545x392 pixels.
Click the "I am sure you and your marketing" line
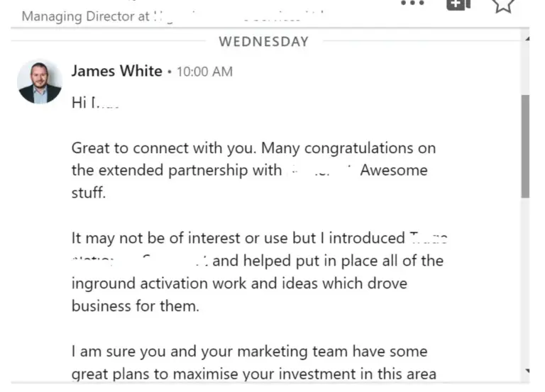click(249, 352)
